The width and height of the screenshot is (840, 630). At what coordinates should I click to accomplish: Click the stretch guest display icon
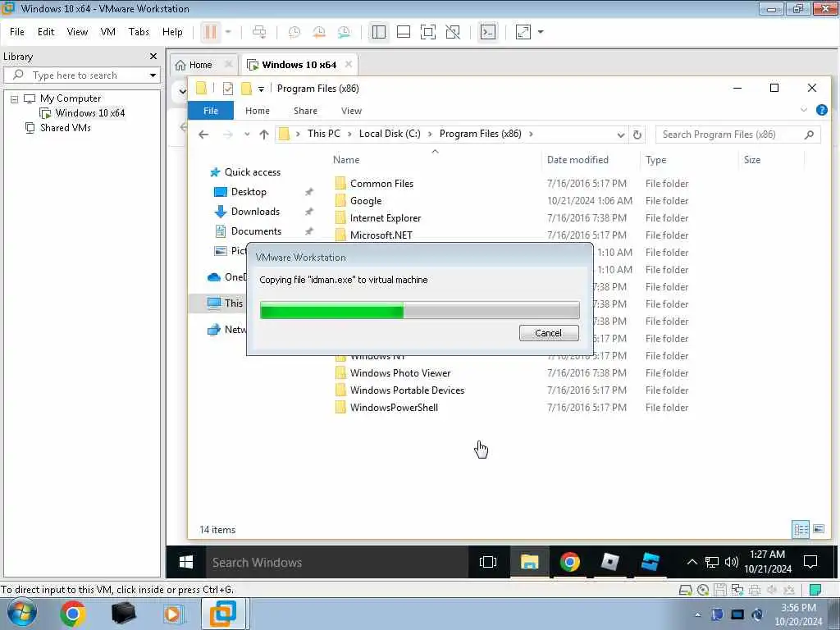click(523, 32)
